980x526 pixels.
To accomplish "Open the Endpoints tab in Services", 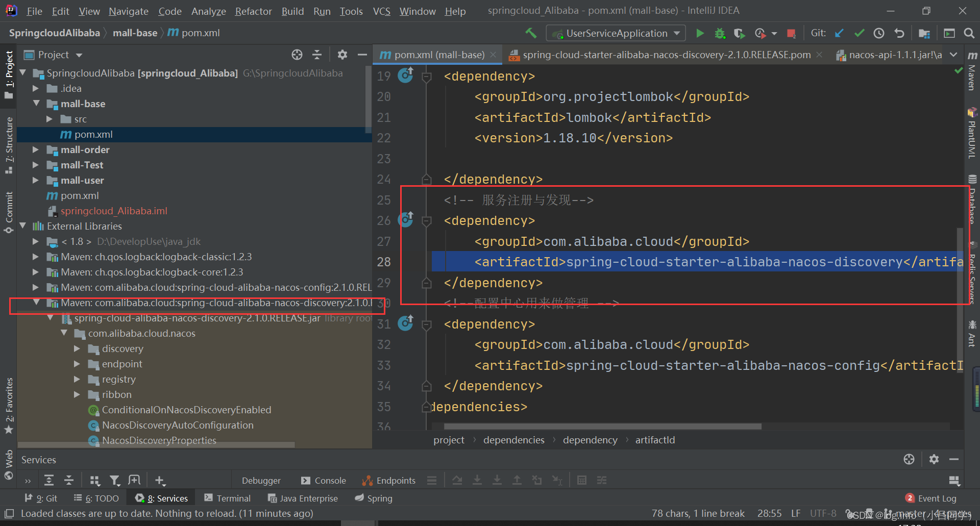I will pos(388,480).
